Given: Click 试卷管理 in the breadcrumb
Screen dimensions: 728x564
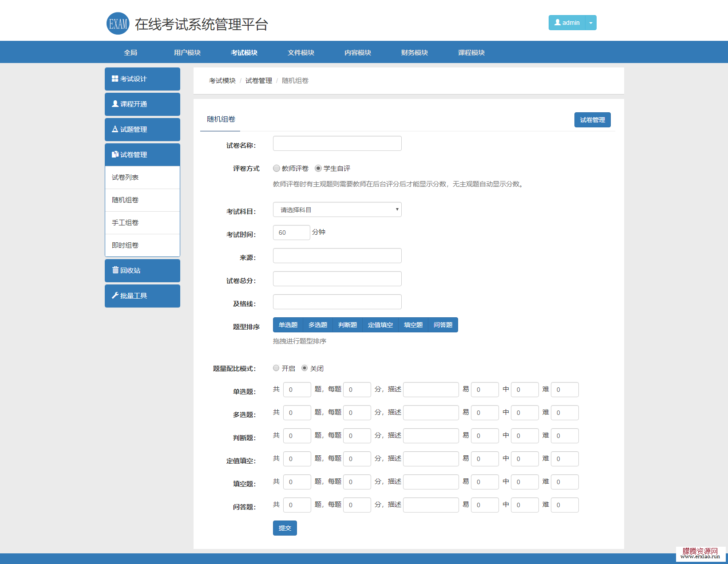Looking at the screenshot, I should tap(259, 80).
